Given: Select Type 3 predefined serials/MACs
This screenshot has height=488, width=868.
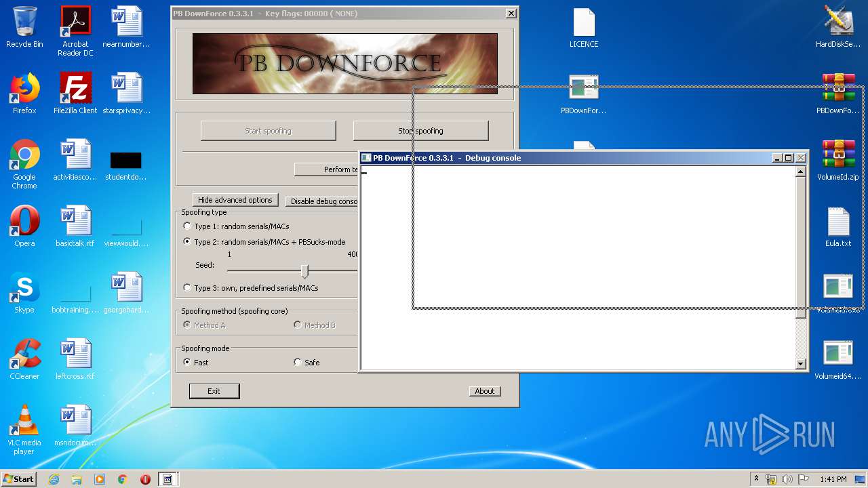Looking at the screenshot, I should click(x=251, y=288).
